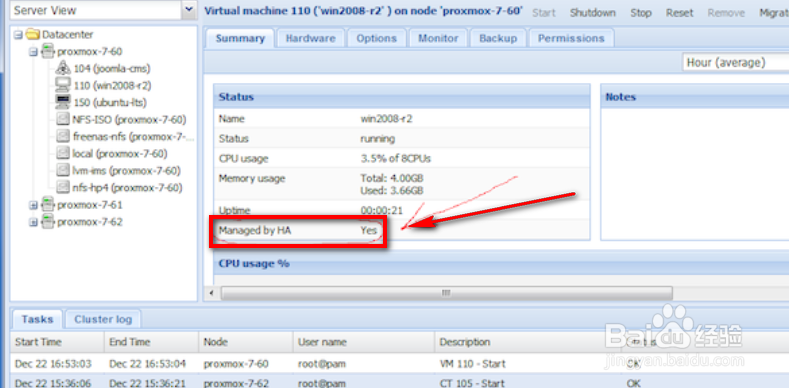789x388 pixels.
Task: Collapse the Datacenter tree node
Action: [x=19, y=35]
